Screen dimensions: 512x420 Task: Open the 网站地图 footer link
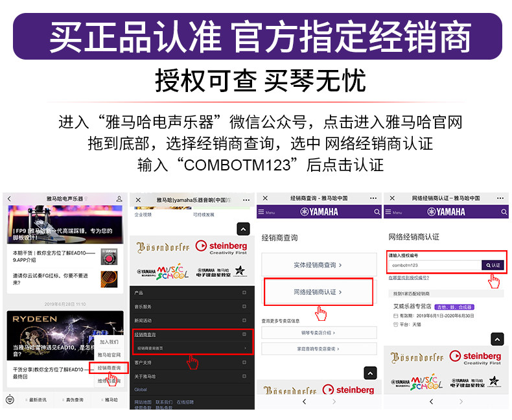click(143, 402)
